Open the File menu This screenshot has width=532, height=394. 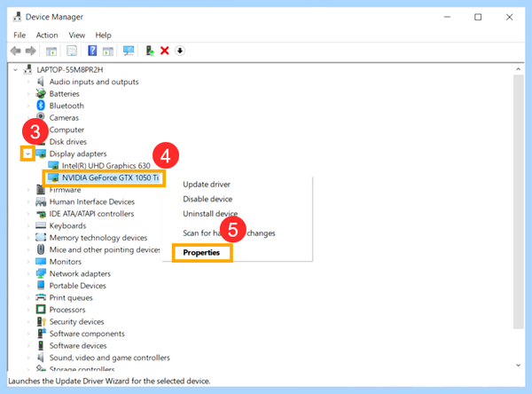click(20, 35)
